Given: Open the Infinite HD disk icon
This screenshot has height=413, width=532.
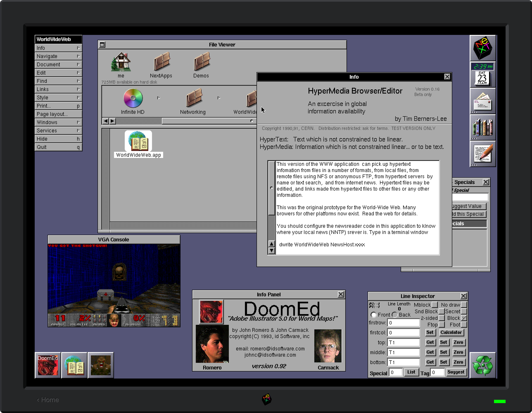Looking at the screenshot, I should tap(133, 98).
